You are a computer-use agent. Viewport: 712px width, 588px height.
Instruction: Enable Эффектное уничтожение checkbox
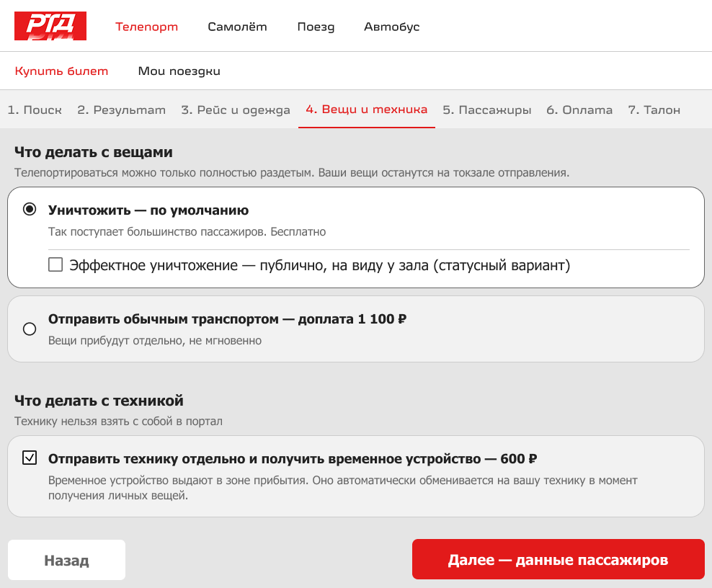tap(55, 264)
